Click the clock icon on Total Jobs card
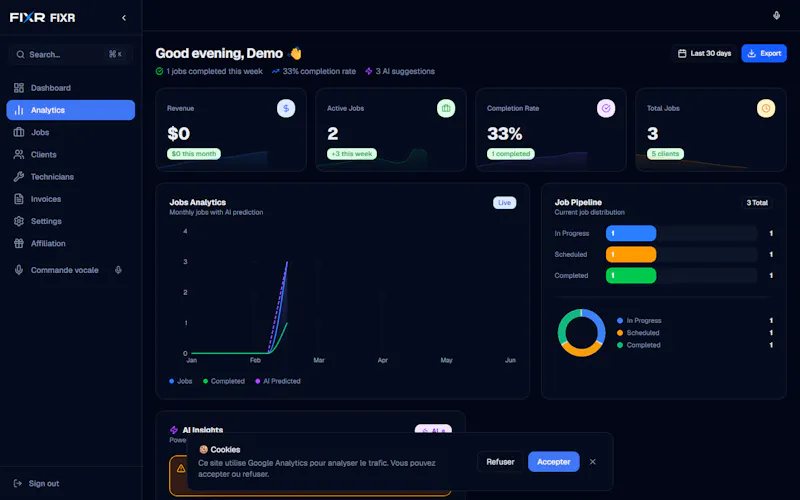The height and width of the screenshot is (500, 800). 766,108
